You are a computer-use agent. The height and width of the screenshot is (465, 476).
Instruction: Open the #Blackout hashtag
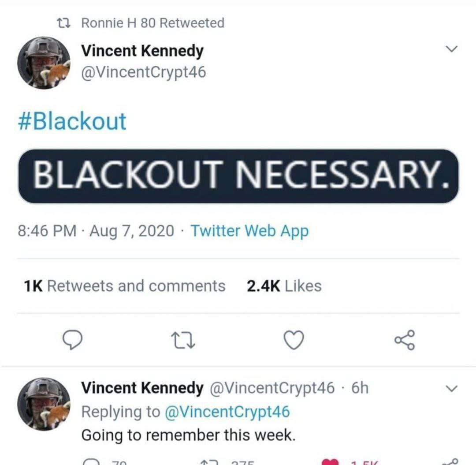[72, 122]
